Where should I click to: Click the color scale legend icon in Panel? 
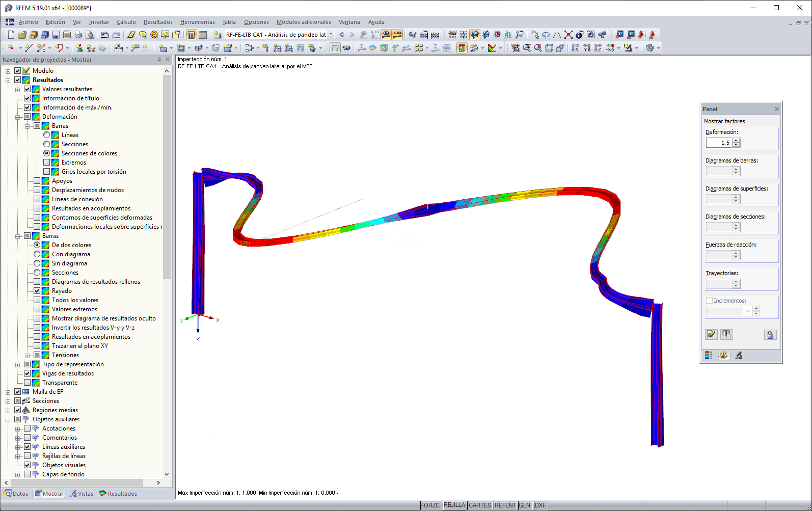pos(708,355)
